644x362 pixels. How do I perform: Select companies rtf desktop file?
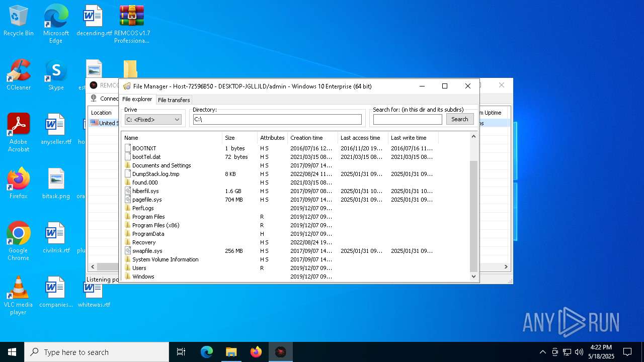56,293
